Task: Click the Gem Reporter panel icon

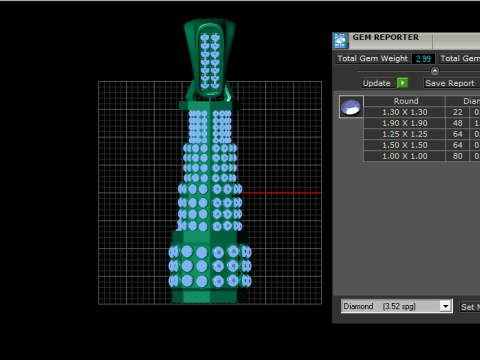Action: point(340,41)
